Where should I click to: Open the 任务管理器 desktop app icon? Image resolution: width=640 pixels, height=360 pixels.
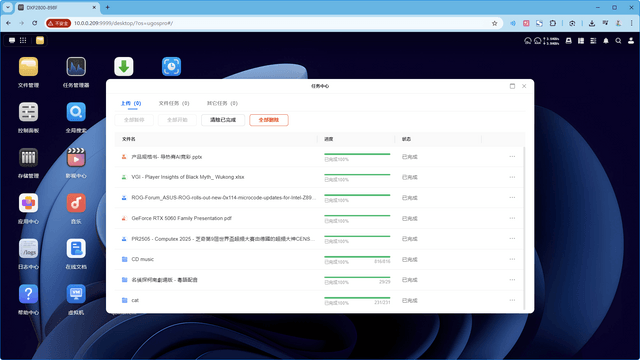[76, 67]
